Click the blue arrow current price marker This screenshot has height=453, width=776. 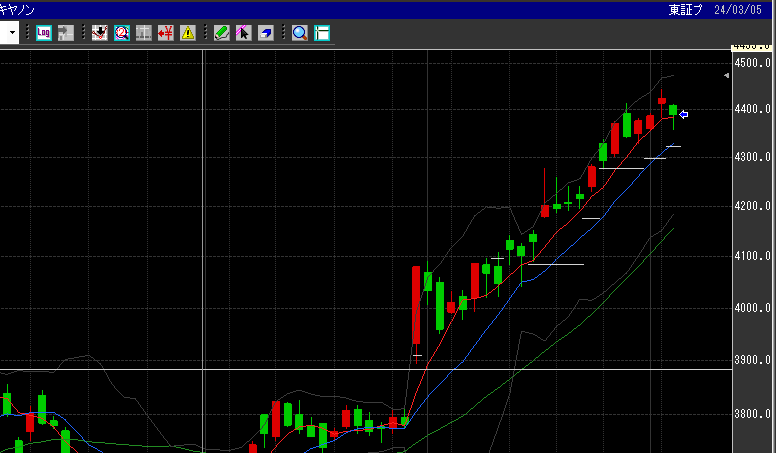pyautogui.click(x=684, y=114)
